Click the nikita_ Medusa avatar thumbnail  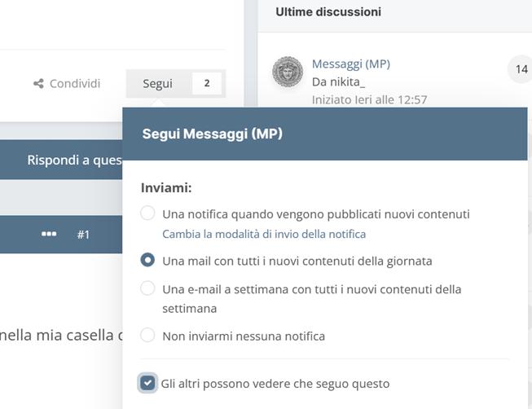pyautogui.click(x=288, y=72)
